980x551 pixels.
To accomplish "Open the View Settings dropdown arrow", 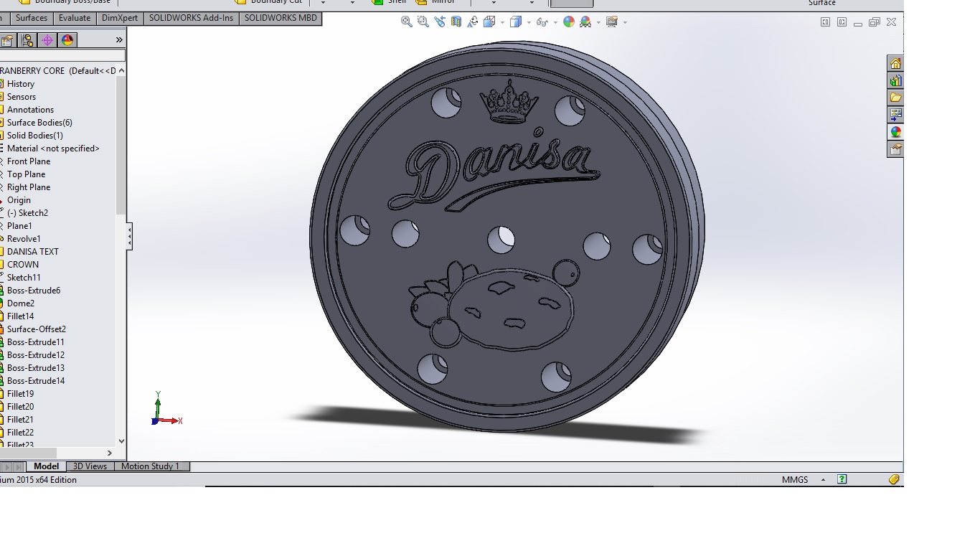I will pyautogui.click(x=625, y=22).
